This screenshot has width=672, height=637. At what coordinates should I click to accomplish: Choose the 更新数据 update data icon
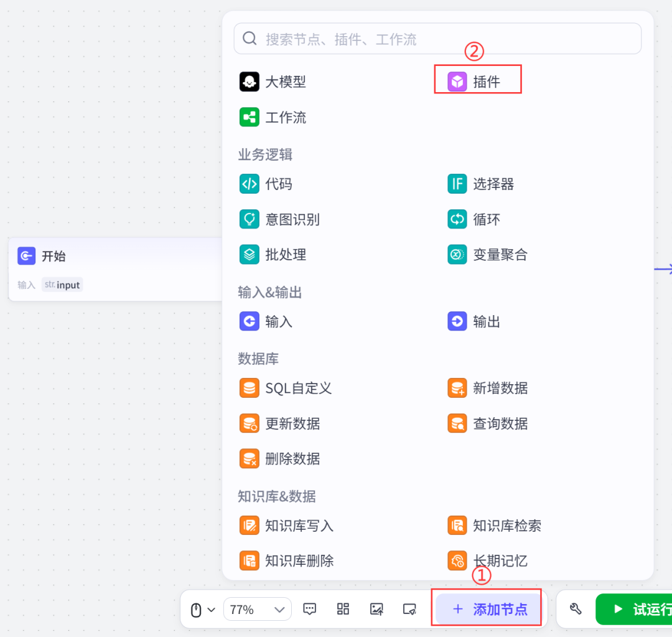coord(249,423)
